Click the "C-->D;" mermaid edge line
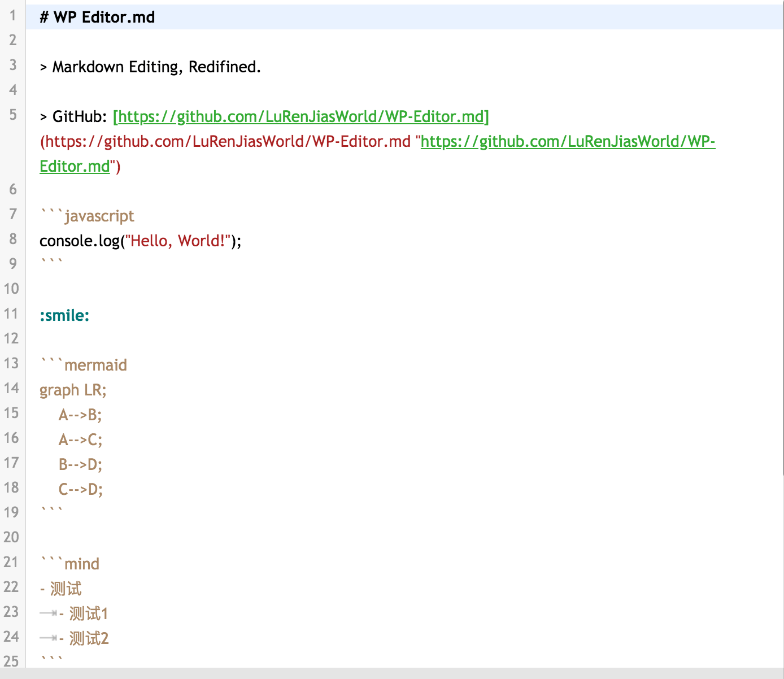 click(x=80, y=489)
